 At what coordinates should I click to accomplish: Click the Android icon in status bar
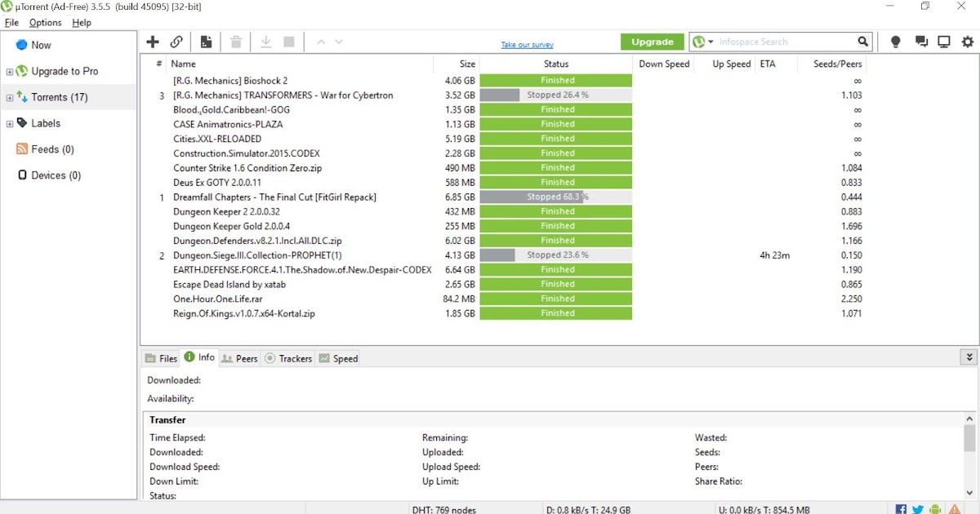tap(935, 509)
